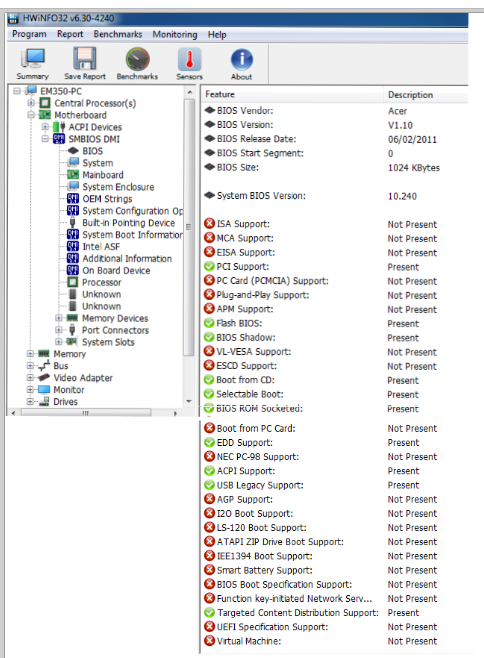Expand the Memory Devices node
Screen dimensions: 484x658
(x=59, y=318)
